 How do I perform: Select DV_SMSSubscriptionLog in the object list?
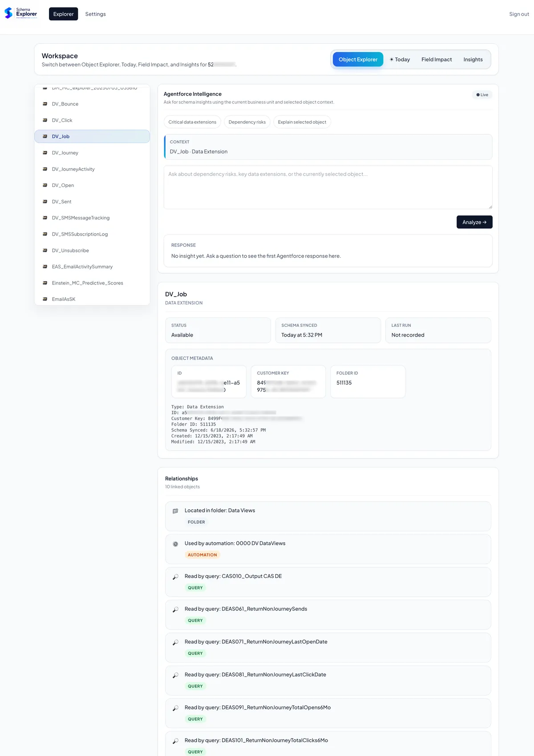click(x=92, y=234)
